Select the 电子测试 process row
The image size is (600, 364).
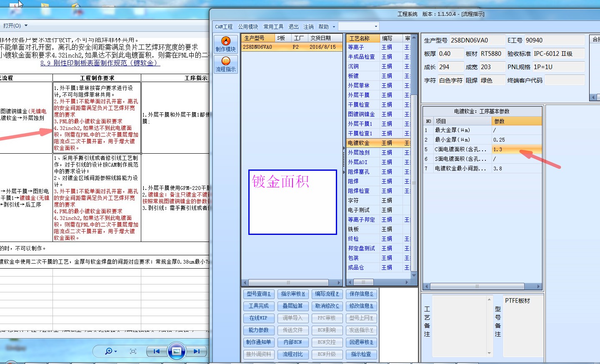[x=378, y=210]
